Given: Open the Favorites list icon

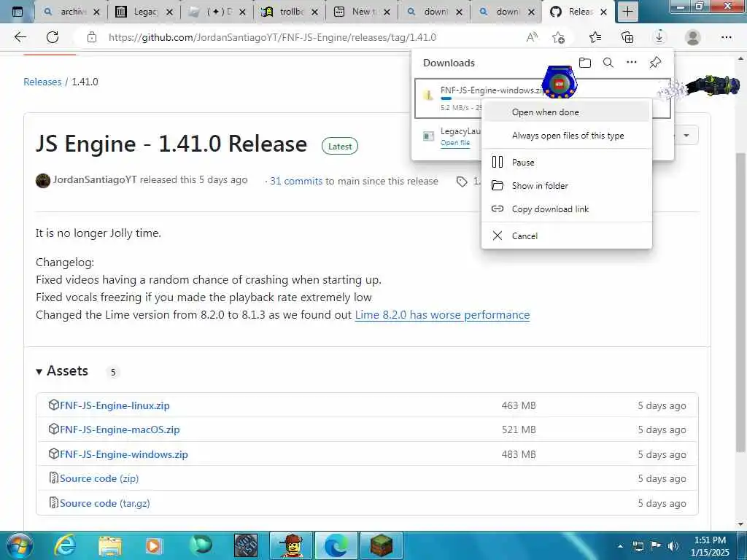Looking at the screenshot, I should pyautogui.click(x=595, y=37).
